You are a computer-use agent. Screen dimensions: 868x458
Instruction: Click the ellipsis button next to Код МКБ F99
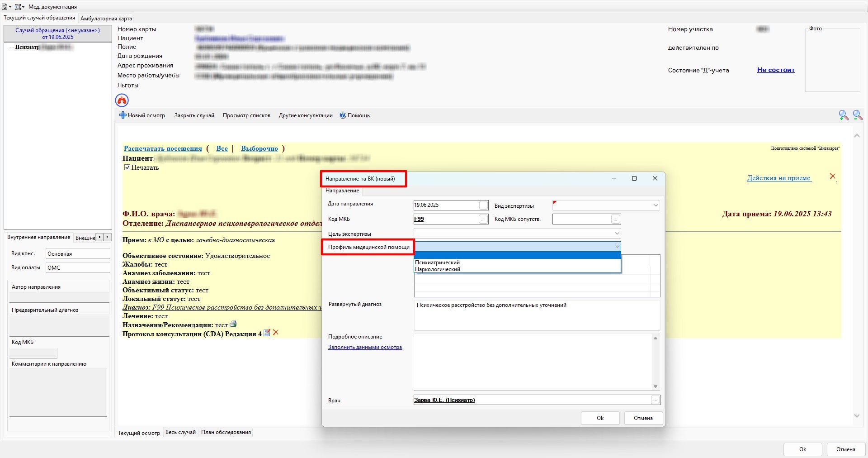[x=483, y=219]
